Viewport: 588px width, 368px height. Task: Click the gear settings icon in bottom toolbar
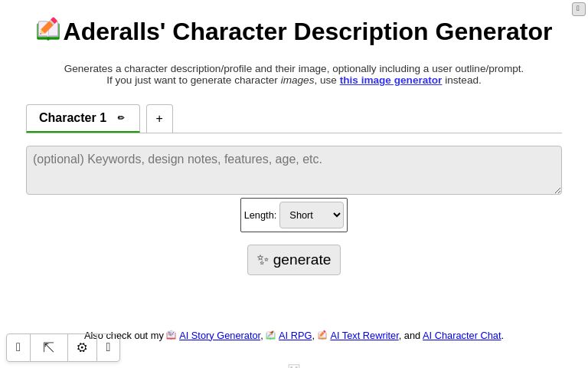82,347
